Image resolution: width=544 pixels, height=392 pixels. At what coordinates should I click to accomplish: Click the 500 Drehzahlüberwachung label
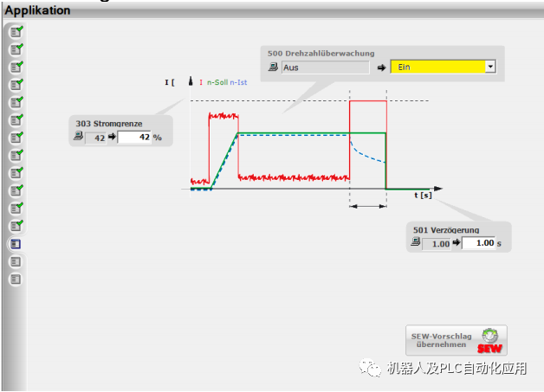point(321,54)
